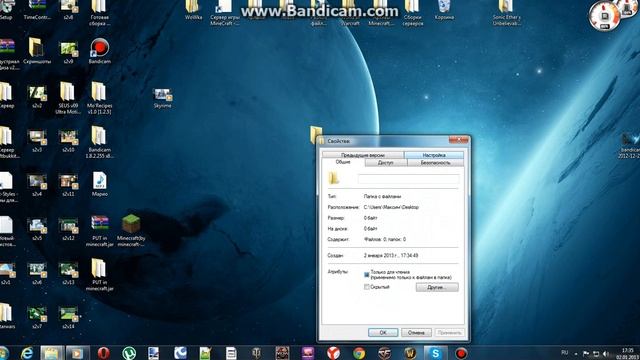Select the Готовая сборка folder
The image size is (640, 360).
(99, 12)
